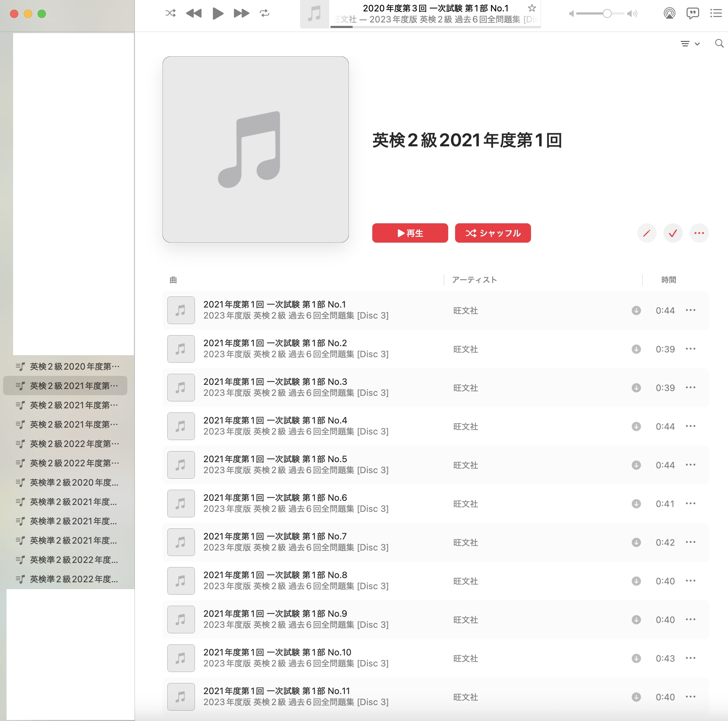Show the lyrics panel

tap(692, 13)
